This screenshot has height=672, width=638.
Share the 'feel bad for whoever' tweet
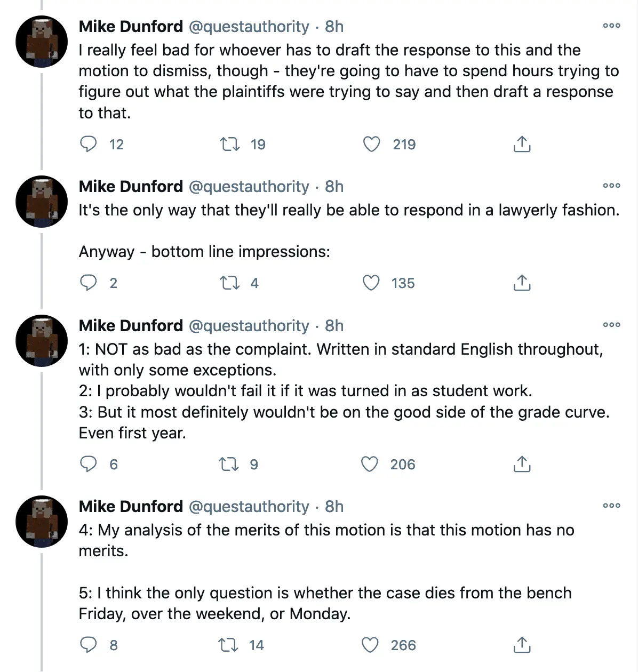pyautogui.click(x=522, y=144)
